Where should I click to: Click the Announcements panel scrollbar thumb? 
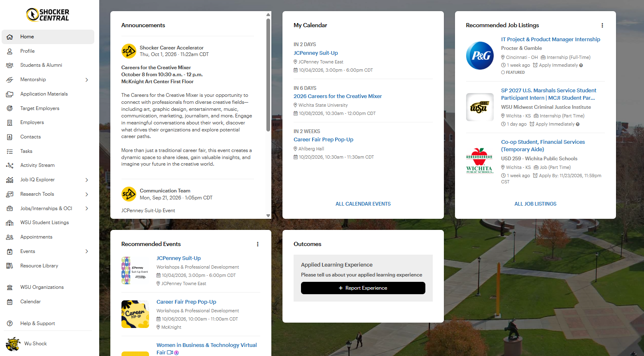268,74
